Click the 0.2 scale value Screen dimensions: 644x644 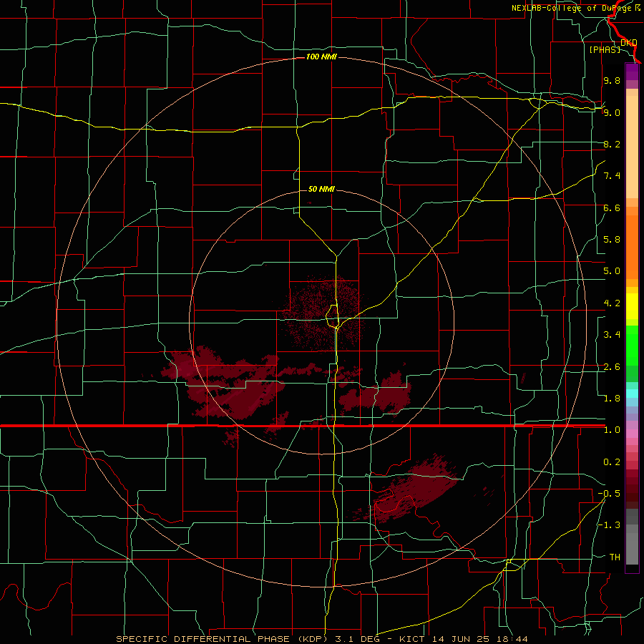(612, 462)
